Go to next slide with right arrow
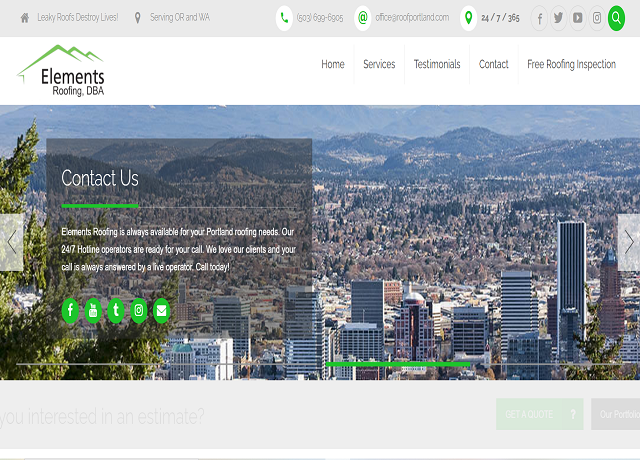The height and width of the screenshot is (460, 640). (628, 242)
